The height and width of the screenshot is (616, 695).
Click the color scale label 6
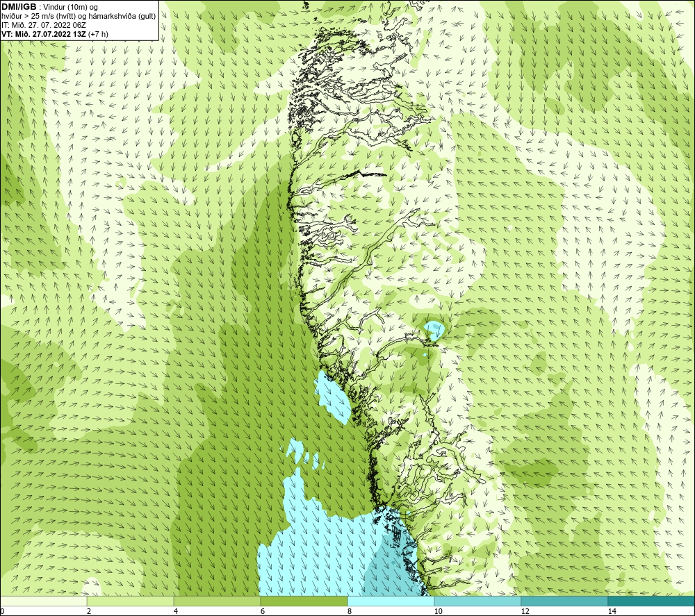click(263, 611)
